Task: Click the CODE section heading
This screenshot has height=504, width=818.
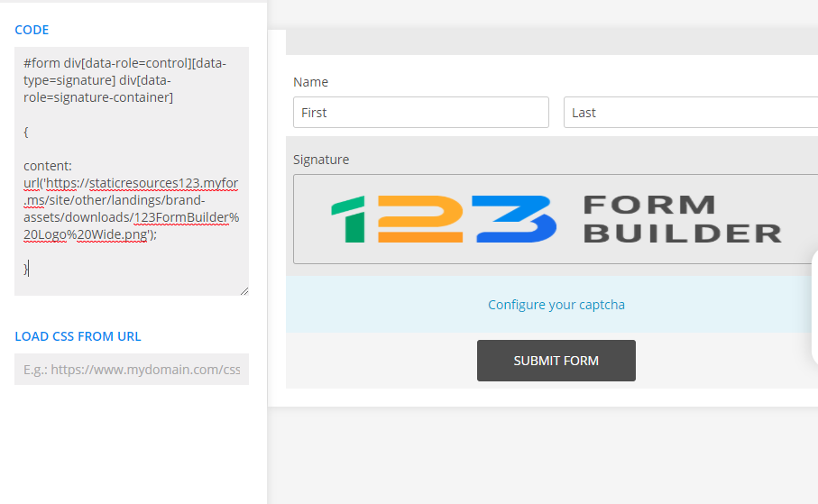Action: (x=32, y=30)
